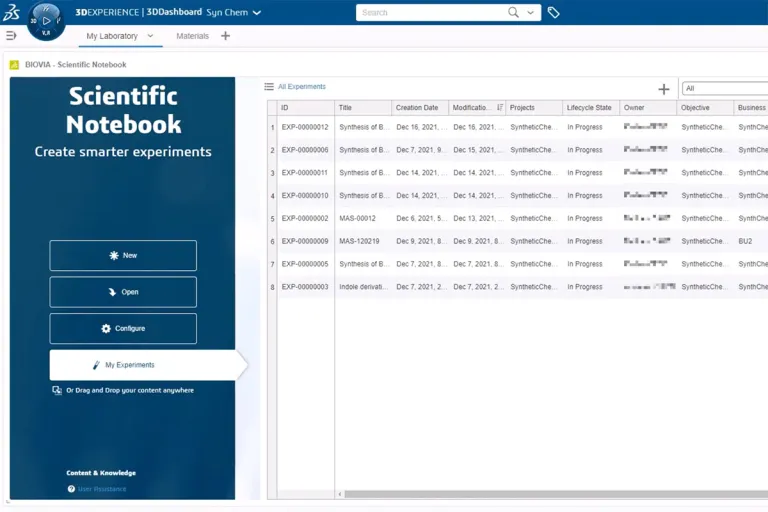Click the title MAS-120219
Viewport: 768px width, 512px height.
359,241
